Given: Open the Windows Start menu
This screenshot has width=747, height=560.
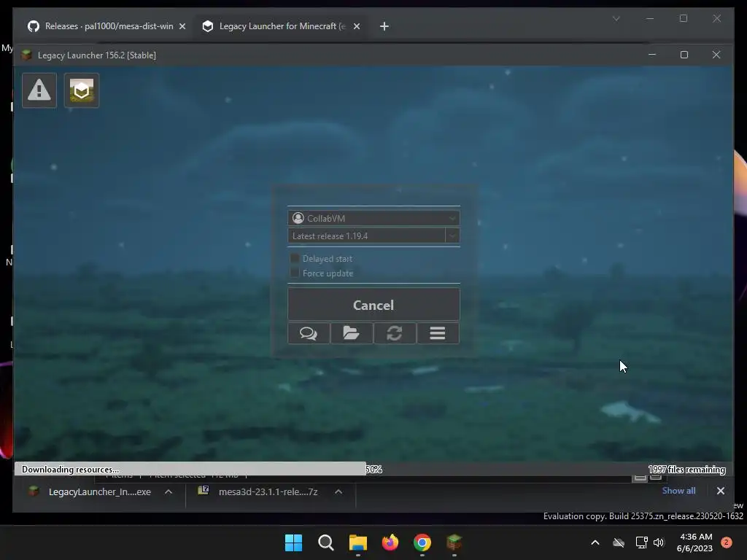Looking at the screenshot, I should (293, 542).
